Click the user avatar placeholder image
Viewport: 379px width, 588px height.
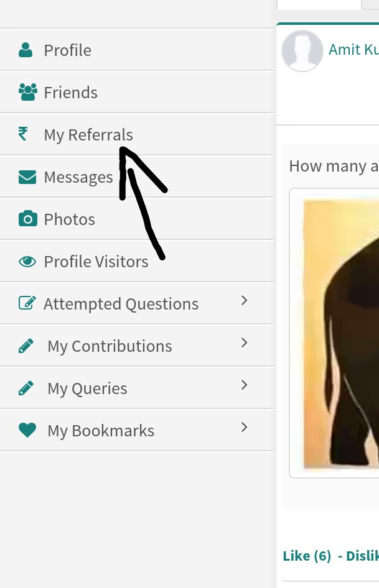coord(302,51)
